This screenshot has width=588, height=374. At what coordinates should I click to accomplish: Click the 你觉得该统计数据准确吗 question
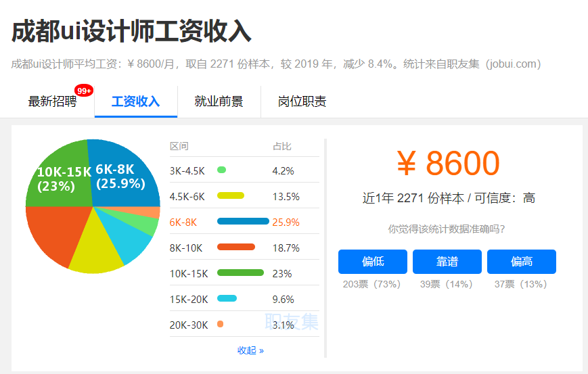[447, 229]
